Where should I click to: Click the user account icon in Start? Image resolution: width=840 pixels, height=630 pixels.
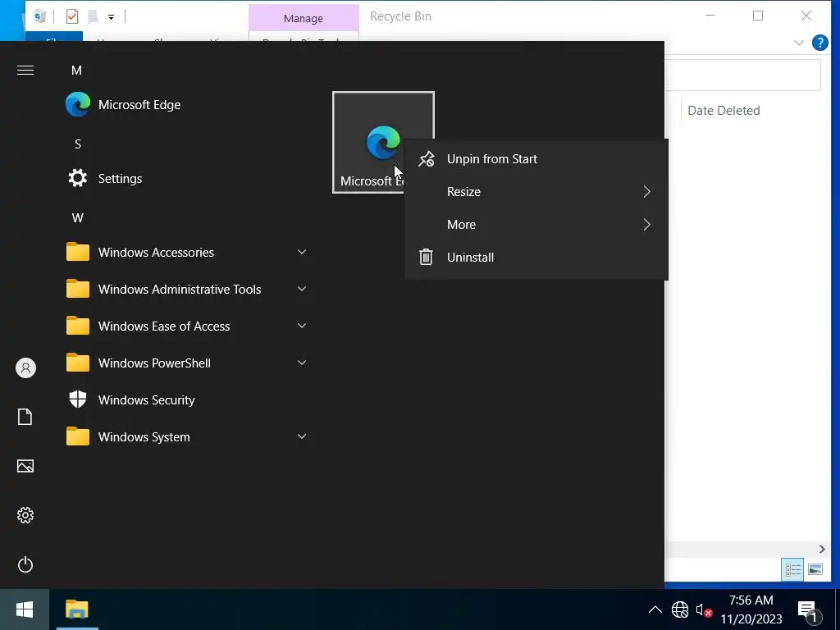click(25, 368)
